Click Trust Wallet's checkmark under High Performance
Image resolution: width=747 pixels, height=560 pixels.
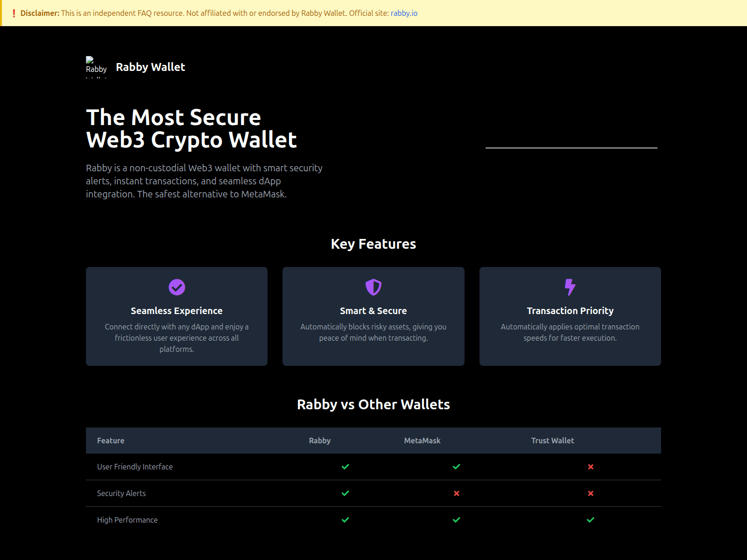click(x=591, y=519)
